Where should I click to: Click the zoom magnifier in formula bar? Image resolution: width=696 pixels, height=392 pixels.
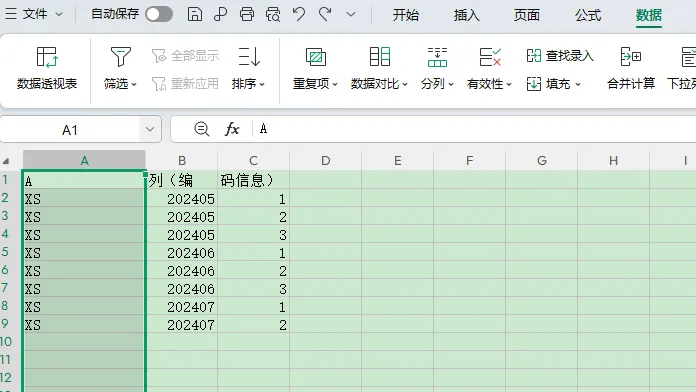pyautogui.click(x=202, y=129)
